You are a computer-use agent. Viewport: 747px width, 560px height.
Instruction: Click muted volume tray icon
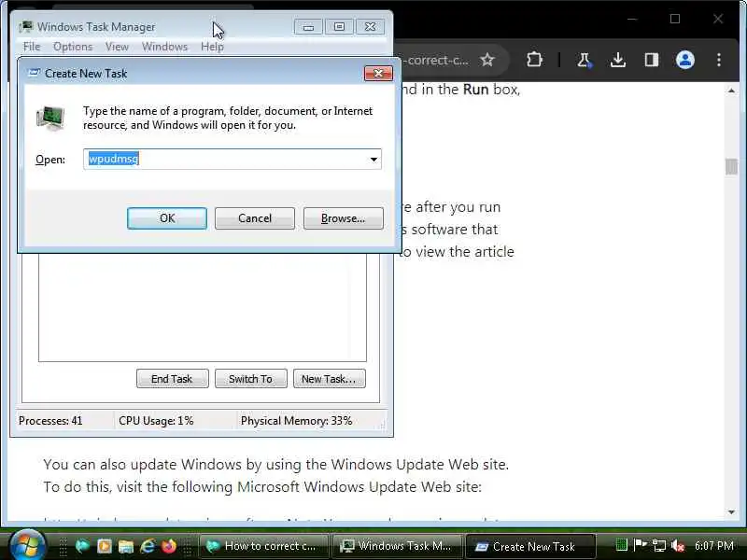[x=678, y=545]
